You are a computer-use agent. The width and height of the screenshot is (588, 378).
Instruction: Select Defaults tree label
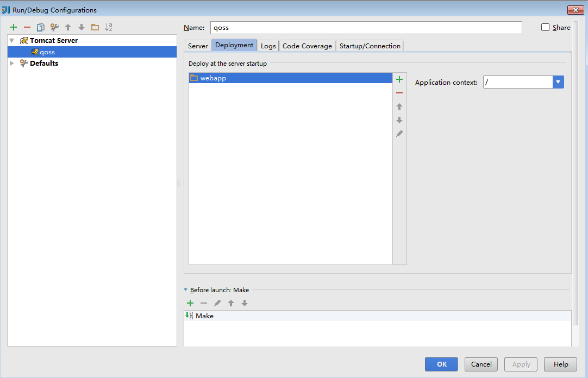(x=44, y=64)
